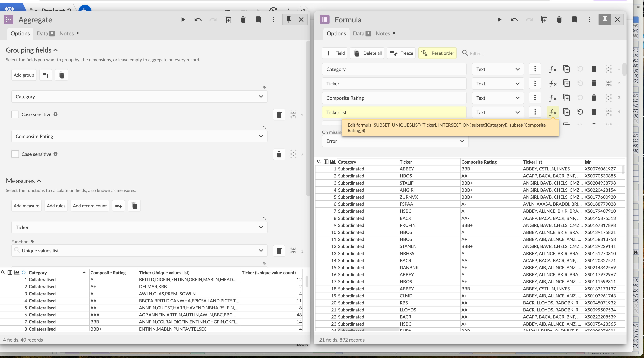Open options menu for Ticker list field
The height and width of the screenshot is (358, 644).
coord(535,112)
